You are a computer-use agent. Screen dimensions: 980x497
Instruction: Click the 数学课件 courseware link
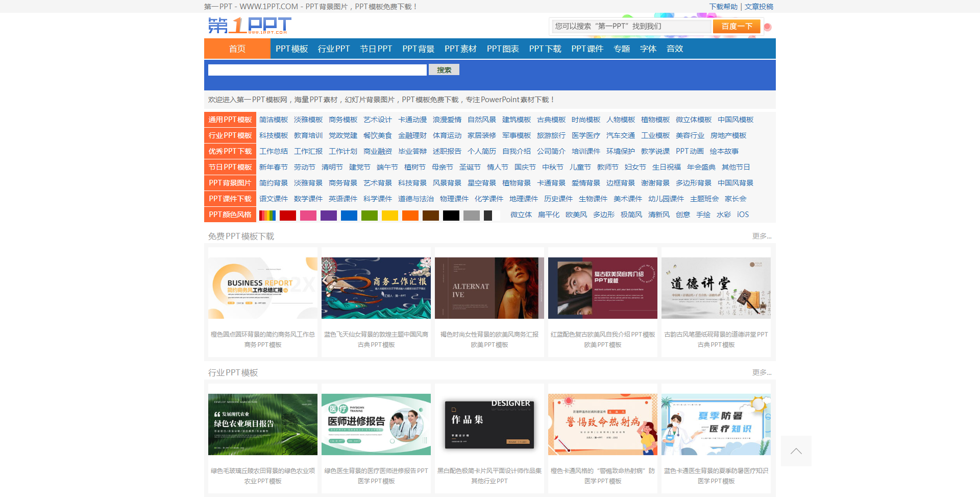(x=308, y=199)
